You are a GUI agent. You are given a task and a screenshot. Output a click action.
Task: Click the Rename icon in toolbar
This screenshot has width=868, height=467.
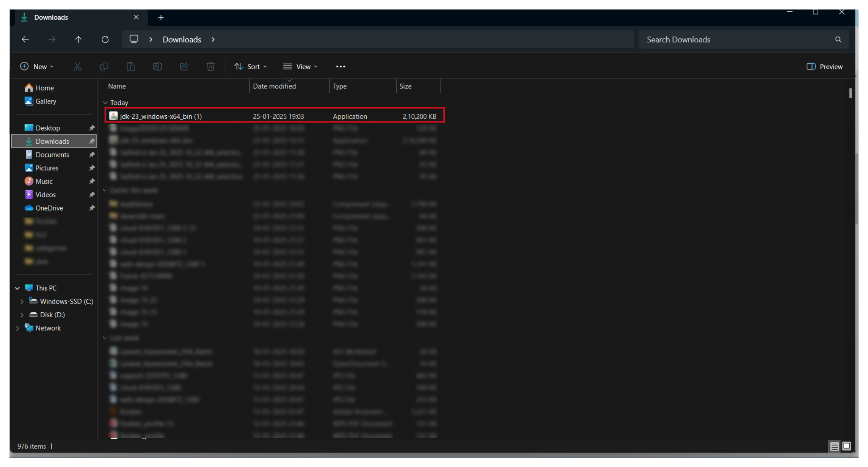pyautogui.click(x=157, y=66)
